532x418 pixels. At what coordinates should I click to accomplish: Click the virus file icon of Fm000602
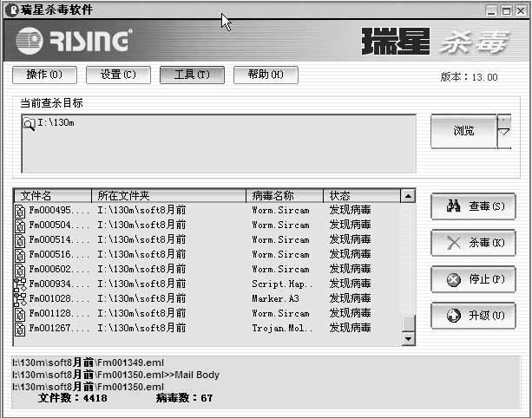tap(20, 271)
